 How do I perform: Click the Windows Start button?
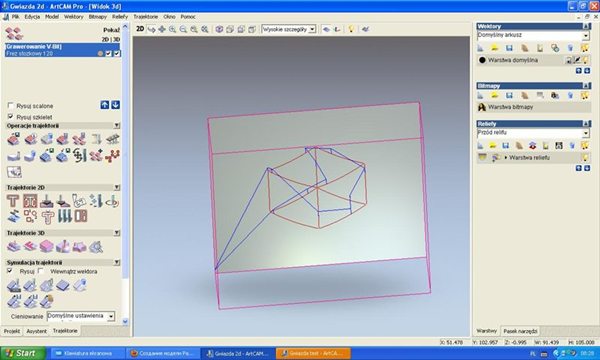(23, 353)
